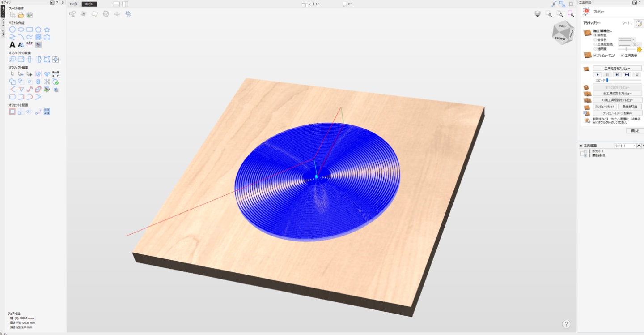Open the Open File folder icon
Image resolution: width=644 pixels, height=335 pixels.
(21, 15)
